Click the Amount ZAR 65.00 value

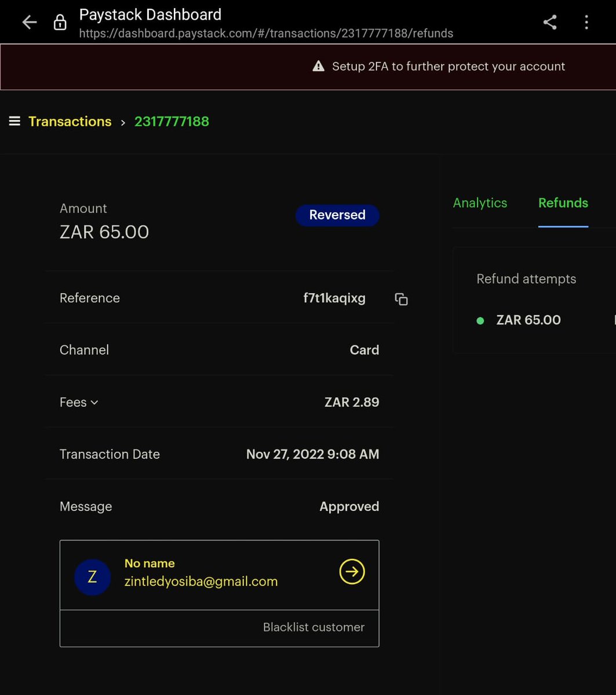104,232
